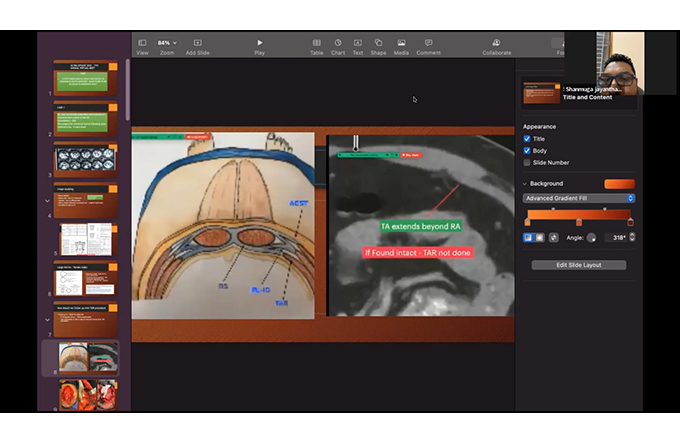Enable the Slide Number checkbox
The image size is (680, 442).
point(527,163)
